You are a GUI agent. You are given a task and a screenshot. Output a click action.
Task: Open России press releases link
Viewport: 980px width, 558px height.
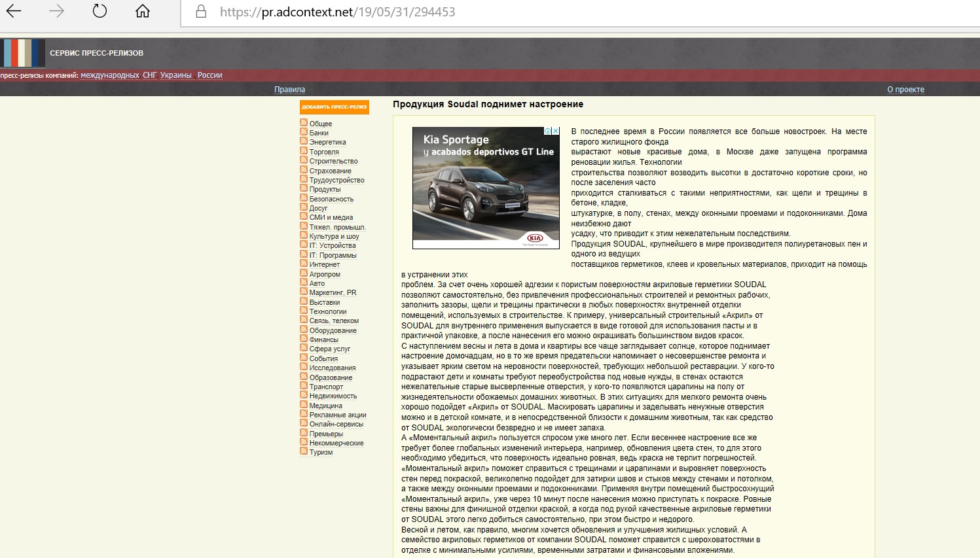tap(210, 75)
